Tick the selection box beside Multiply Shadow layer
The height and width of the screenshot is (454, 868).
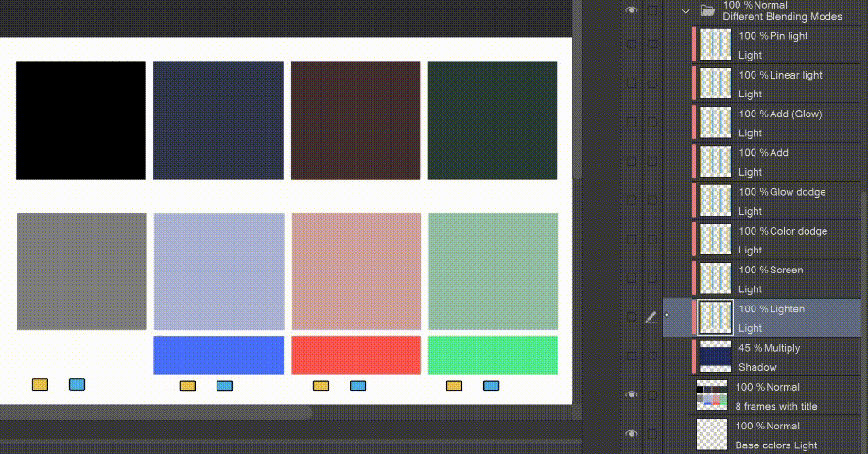[652, 356]
